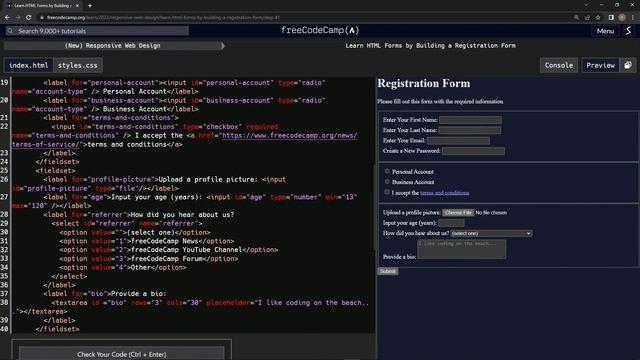
Task: Click 'Other</option>' code on line 34
Action: click(x=158, y=267)
